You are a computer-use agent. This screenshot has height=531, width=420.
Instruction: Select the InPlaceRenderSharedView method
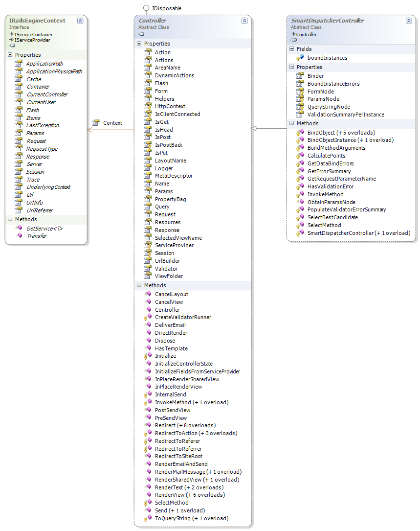(x=187, y=379)
